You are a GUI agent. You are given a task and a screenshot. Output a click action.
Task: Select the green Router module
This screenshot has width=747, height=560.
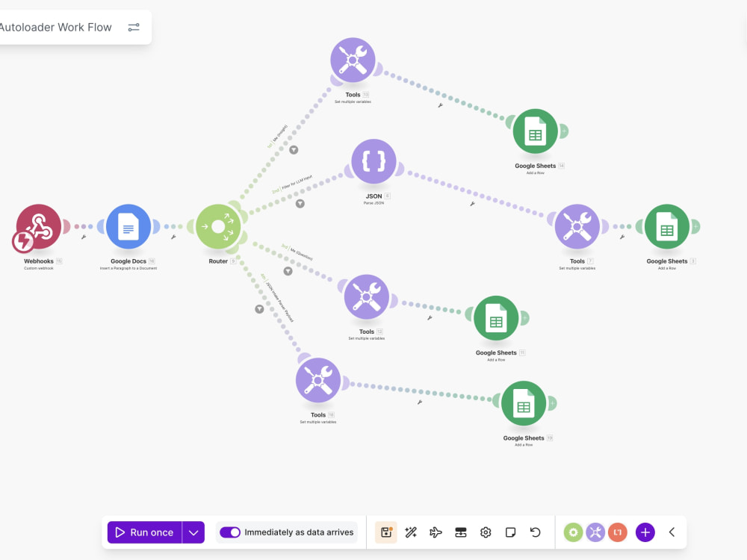pos(218,226)
